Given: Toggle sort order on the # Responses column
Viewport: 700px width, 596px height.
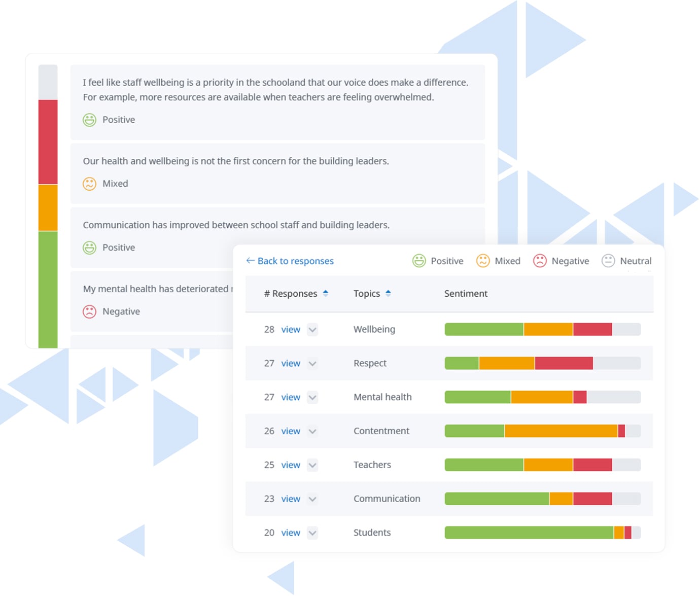Looking at the screenshot, I should [x=325, y=293].
